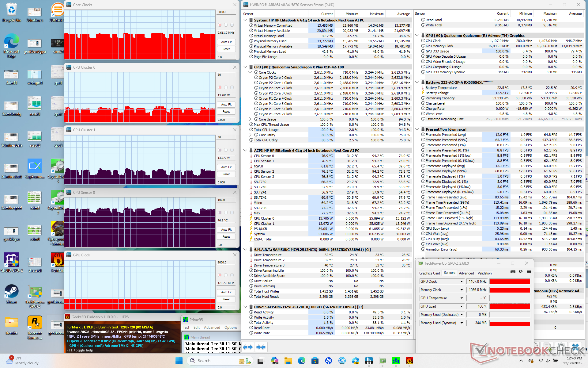Click GPU-Z screenshot camera icon
This screenshot has width=588, height=368.
click(x=513, y=272)
